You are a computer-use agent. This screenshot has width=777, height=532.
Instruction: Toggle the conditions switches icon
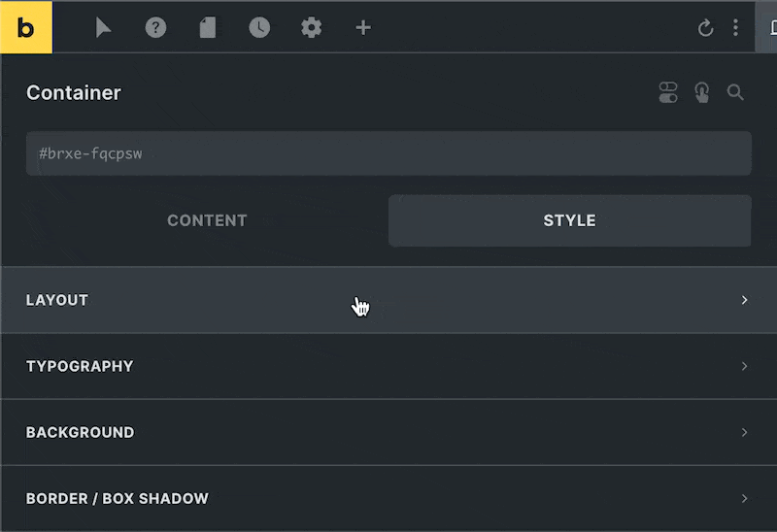tap(668, 92)
